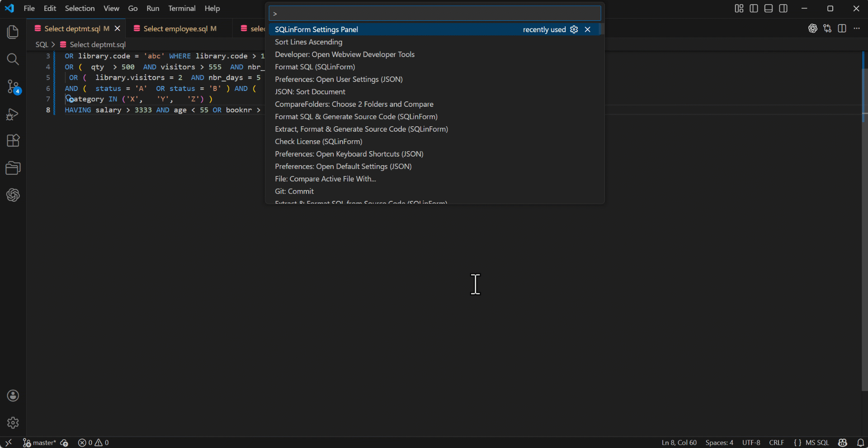Open the Manage gear icon
Viewport: 868px width, 448px height.
[x=13, y=423]
